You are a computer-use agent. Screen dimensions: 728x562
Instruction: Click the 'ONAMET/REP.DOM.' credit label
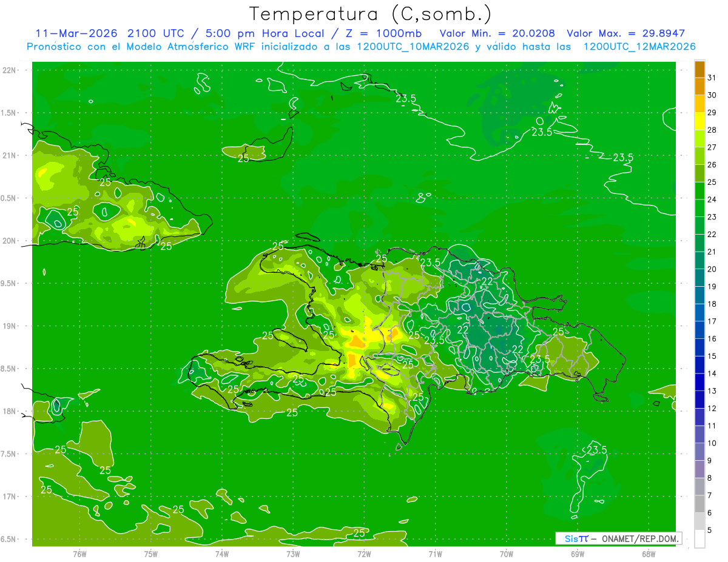[x=639, y=538]
